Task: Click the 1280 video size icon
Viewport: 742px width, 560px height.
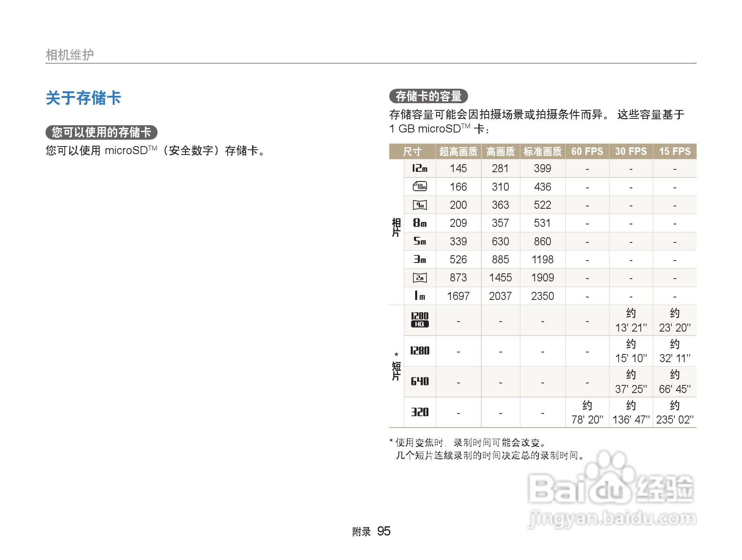Action: coord(420,351)
